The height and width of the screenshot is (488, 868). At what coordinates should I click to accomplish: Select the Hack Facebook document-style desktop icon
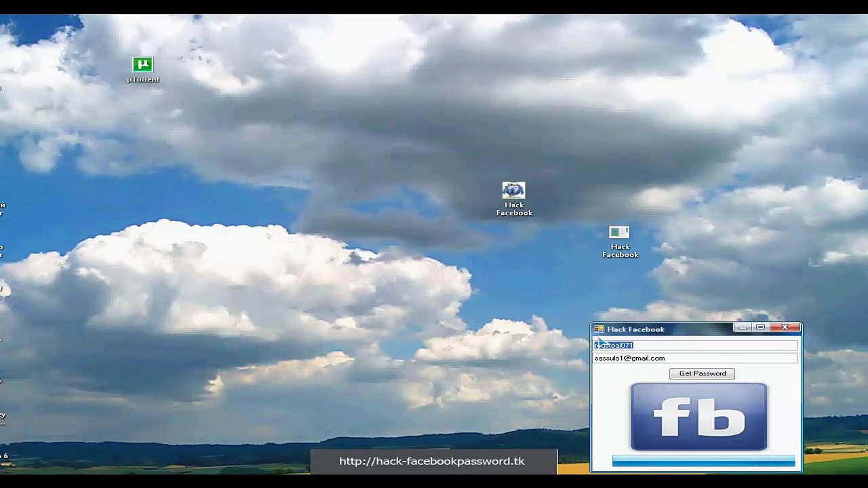tap(620, 242)
